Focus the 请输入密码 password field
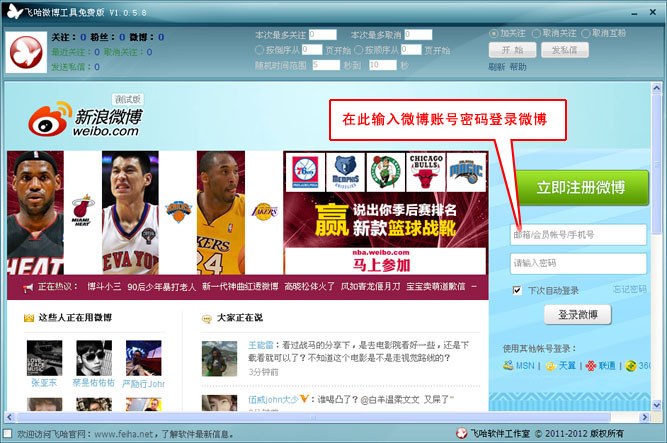Screen dimensions: 667x443 pos(578,263)
